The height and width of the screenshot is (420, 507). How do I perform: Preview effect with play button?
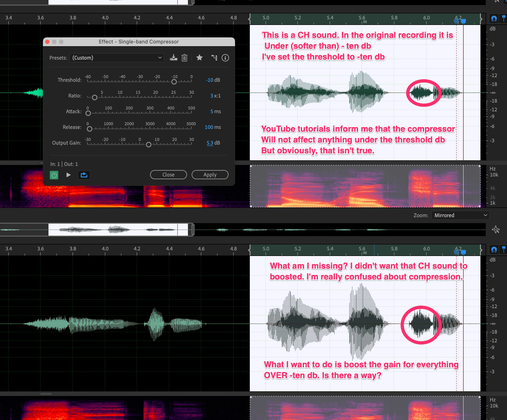point(69,175)
